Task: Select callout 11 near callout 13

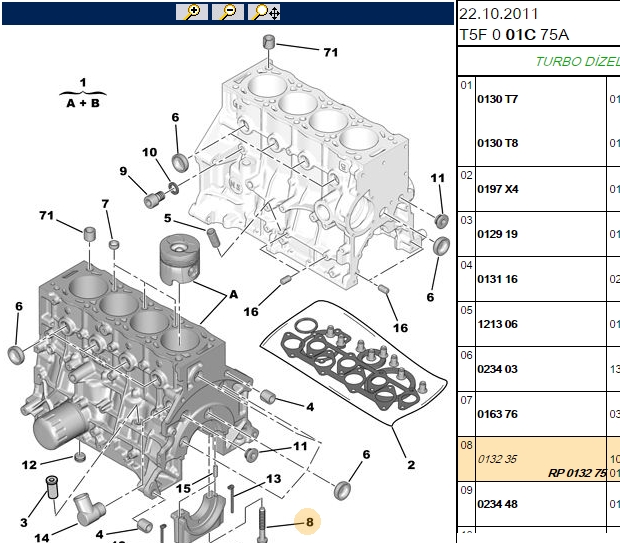Action: point(300,446)
